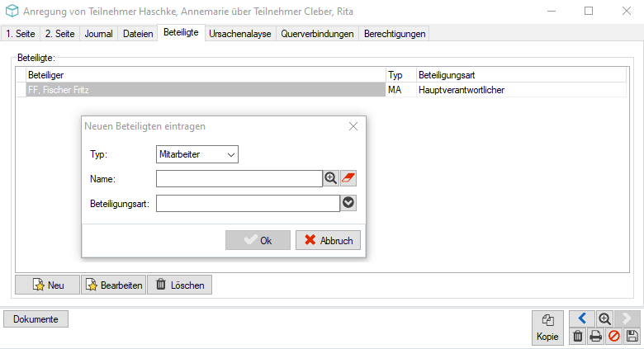Viewport: 644px width, 349px height.
Task: Open the Beteiligungsart selection arrow button
Action: tap(348, 203)
